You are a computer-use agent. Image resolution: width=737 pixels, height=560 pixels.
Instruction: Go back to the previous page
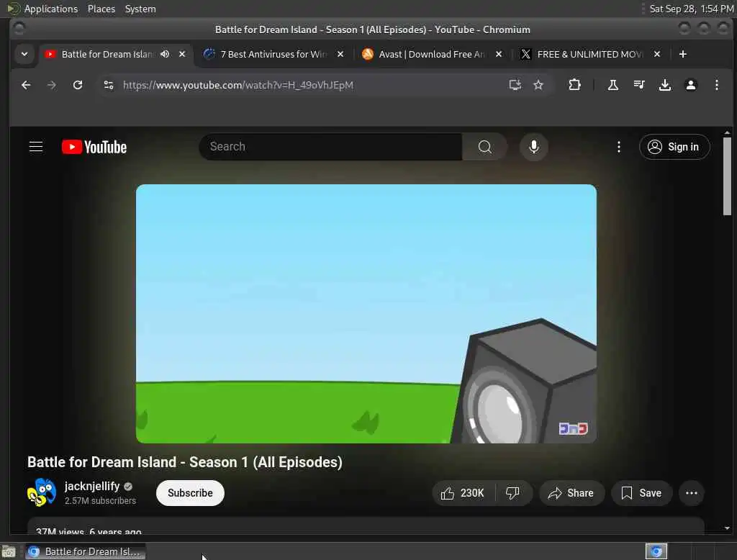tap(26, 85)
